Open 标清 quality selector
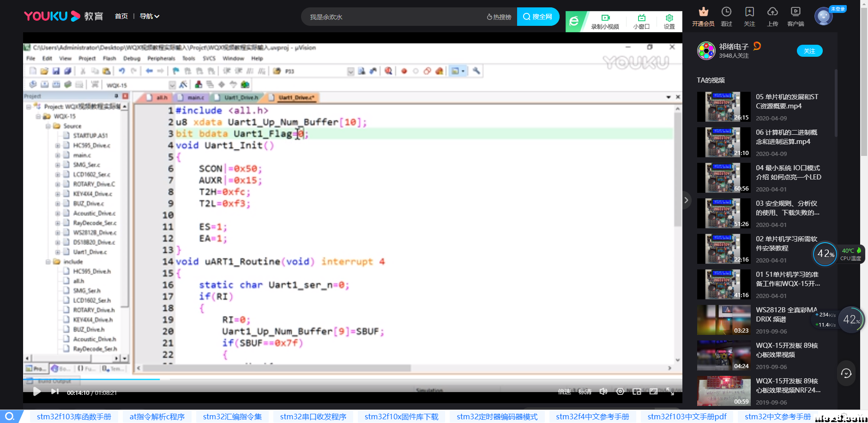The image size is (868, 423). click(x=585, y=392)
